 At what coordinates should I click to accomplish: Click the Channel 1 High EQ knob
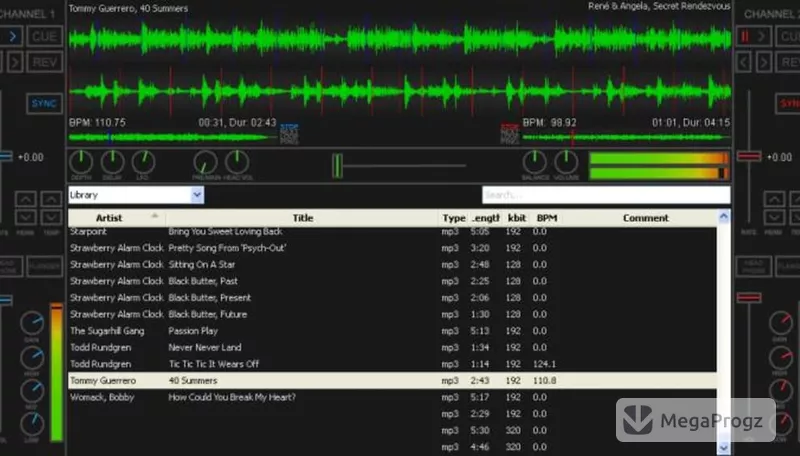[x=32, y=358]
